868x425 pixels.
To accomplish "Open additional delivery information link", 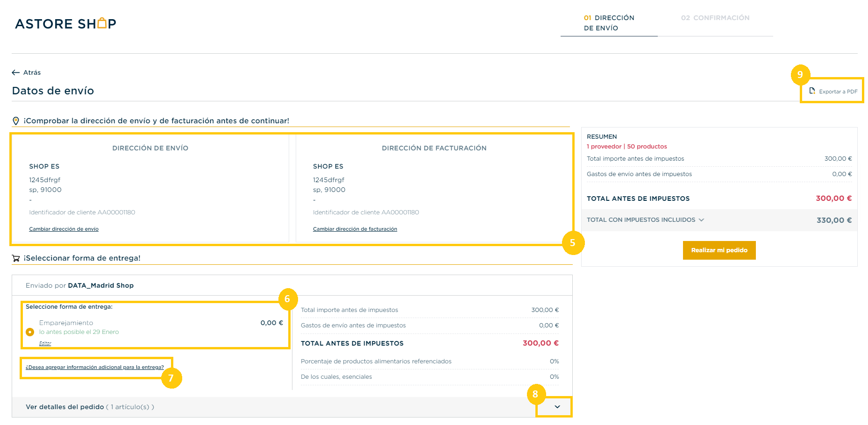I will (95, 367).
